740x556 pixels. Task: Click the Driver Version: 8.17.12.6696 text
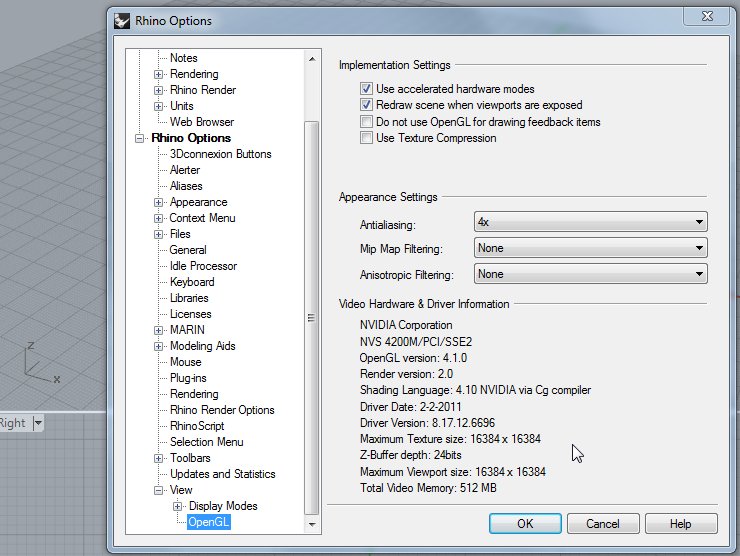point(427,423)
